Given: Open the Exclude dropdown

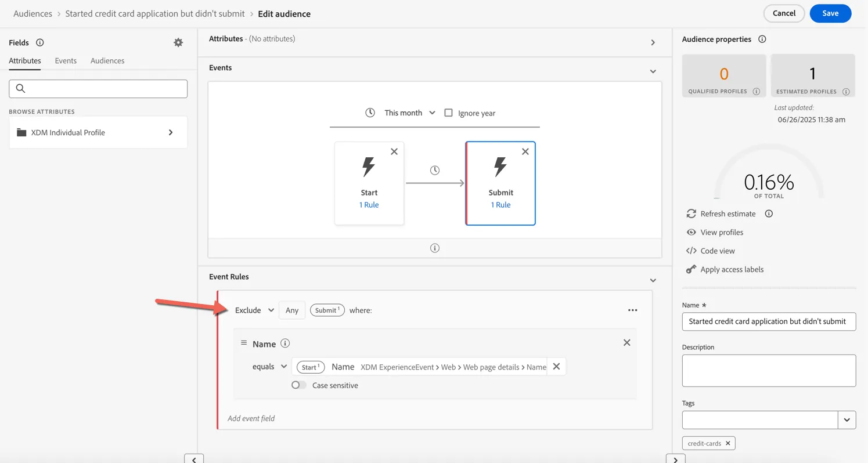Looking at the screenshot, I should [x=254, y=310].
